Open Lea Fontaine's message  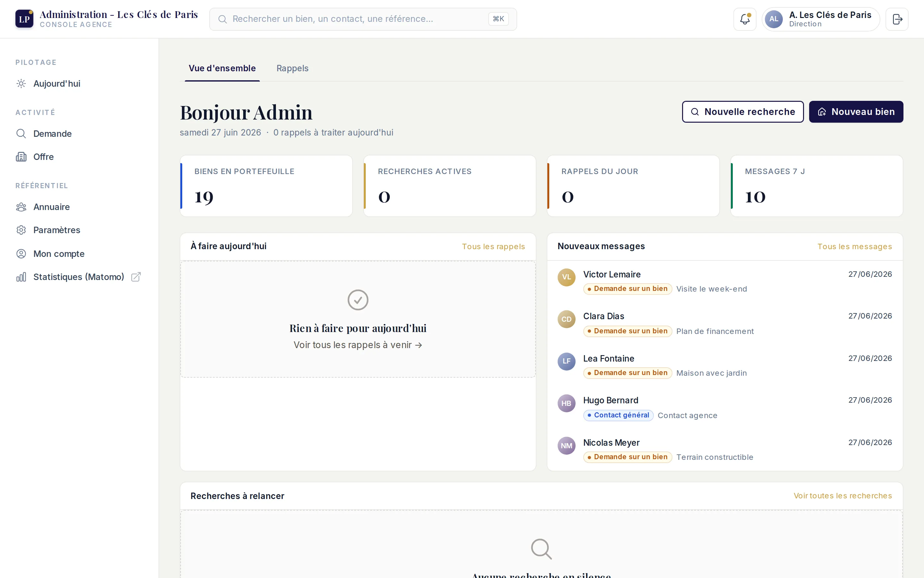[x=725, y=365]
